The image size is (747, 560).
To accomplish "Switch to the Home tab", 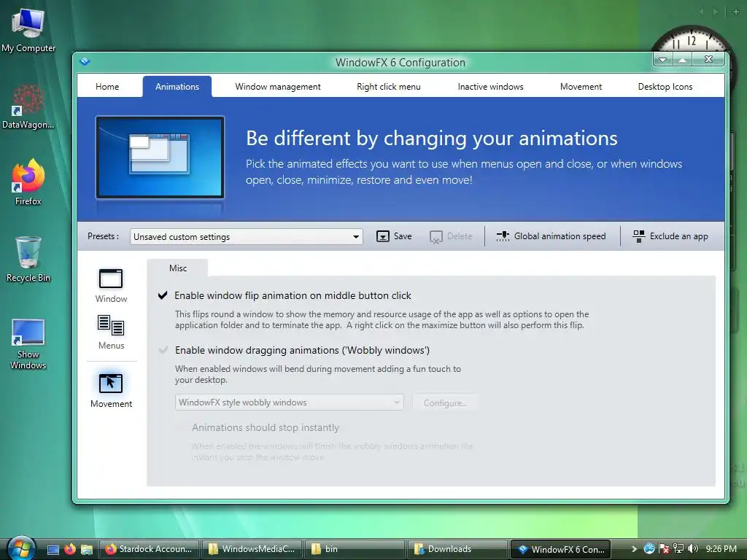I will tap(107, 87).
